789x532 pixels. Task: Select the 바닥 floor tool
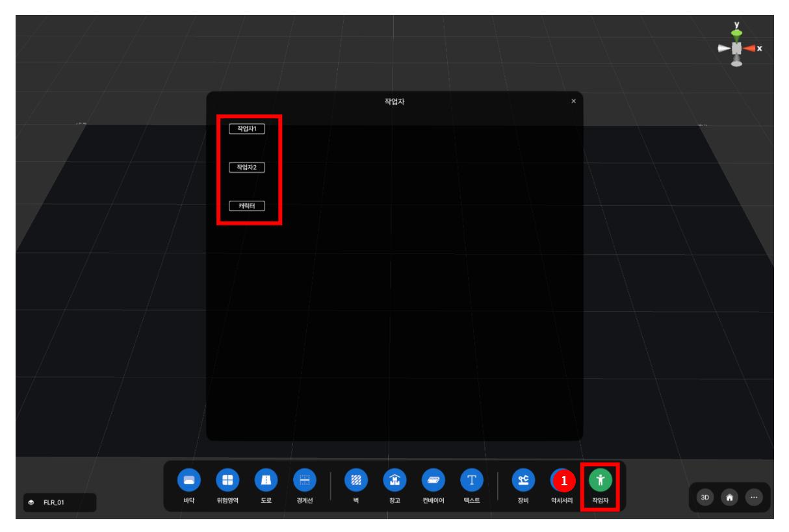[x=187, y=481]
